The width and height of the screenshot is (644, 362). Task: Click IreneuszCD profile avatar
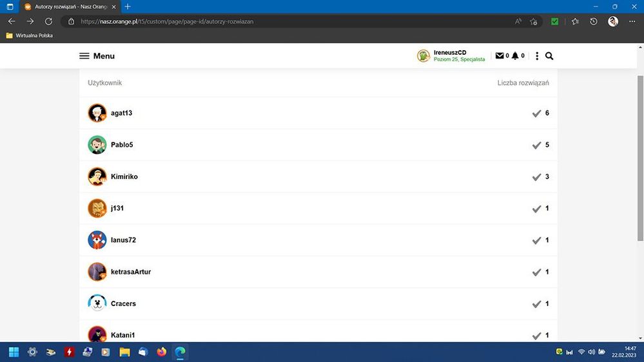[424, 56]
